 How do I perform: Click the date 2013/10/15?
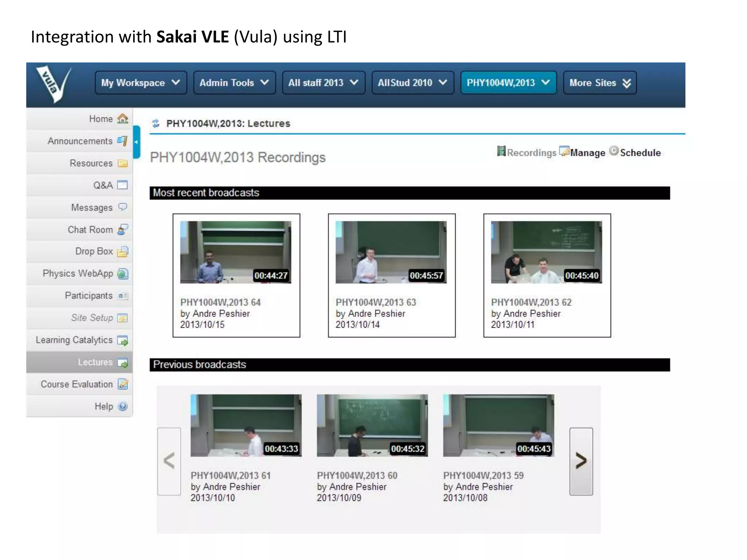202,325
